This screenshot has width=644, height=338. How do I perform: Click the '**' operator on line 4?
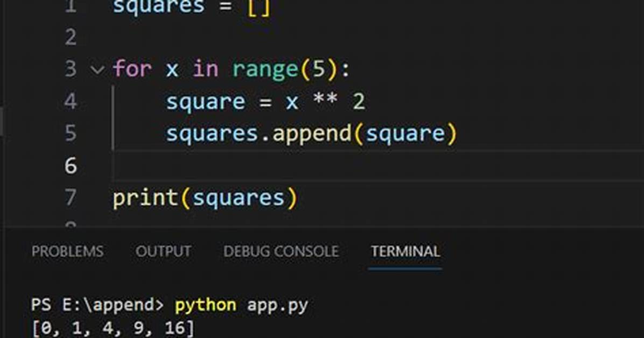pos(325,100)
